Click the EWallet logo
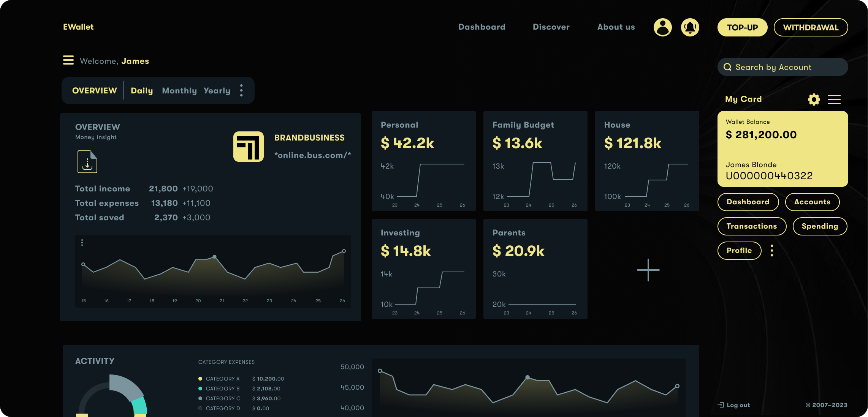Viewport: 868px width, 417px height. click(78, 27)
